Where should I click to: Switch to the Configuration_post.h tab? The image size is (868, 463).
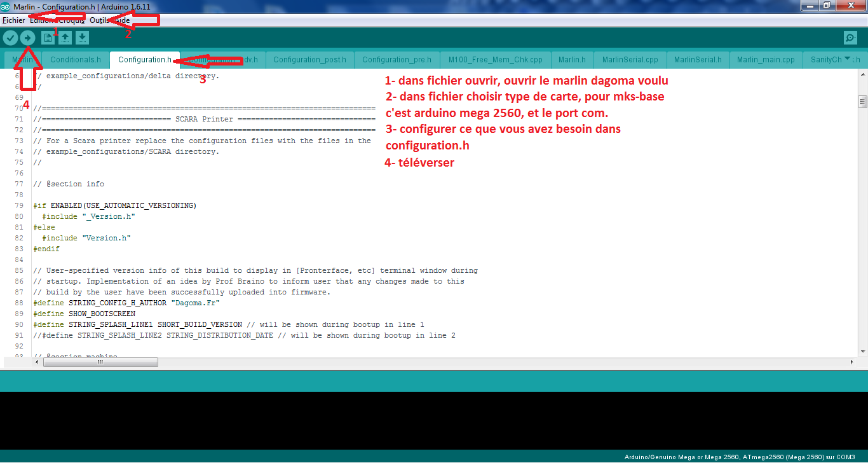coord(309,60)
